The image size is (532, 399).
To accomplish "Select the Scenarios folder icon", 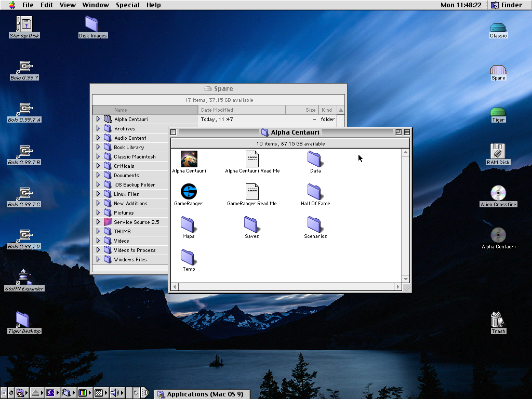I will pos(315,224).
